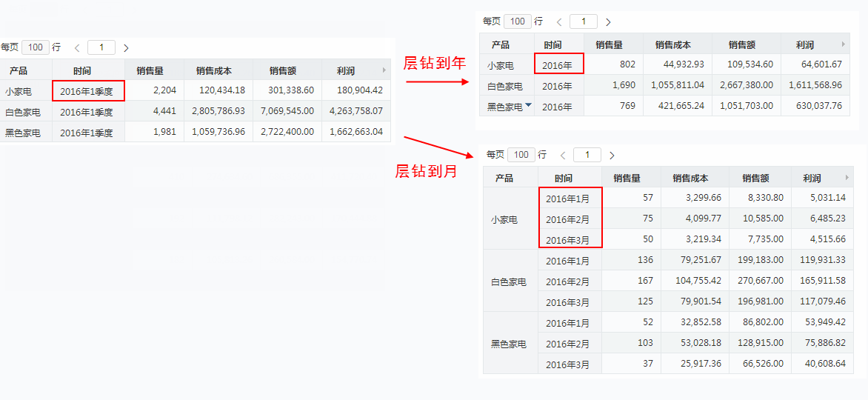Expand header arrow beside 利润 in monthly table
Image resolution: width=868 pixels, height=400 pixels.
(847, 178)
